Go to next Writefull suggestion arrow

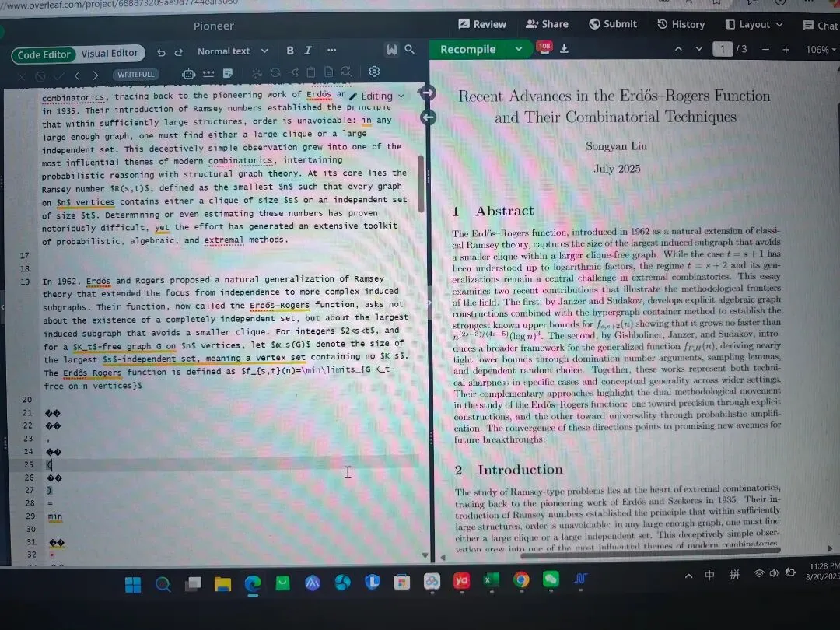[96, 75]
